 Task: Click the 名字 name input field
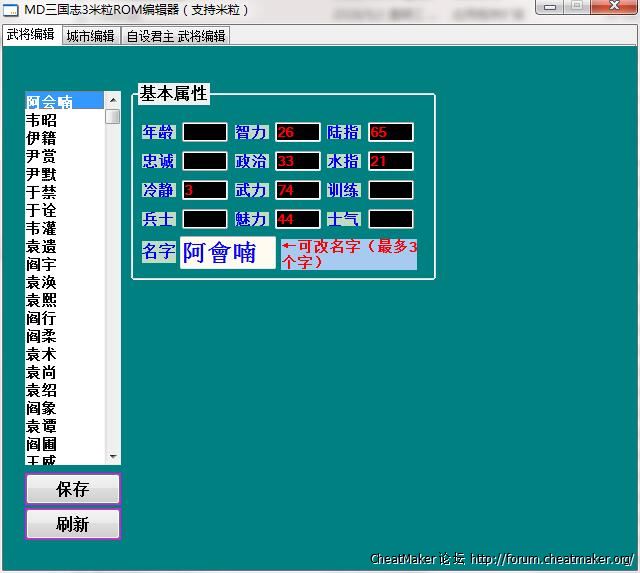tap(227, 252)
